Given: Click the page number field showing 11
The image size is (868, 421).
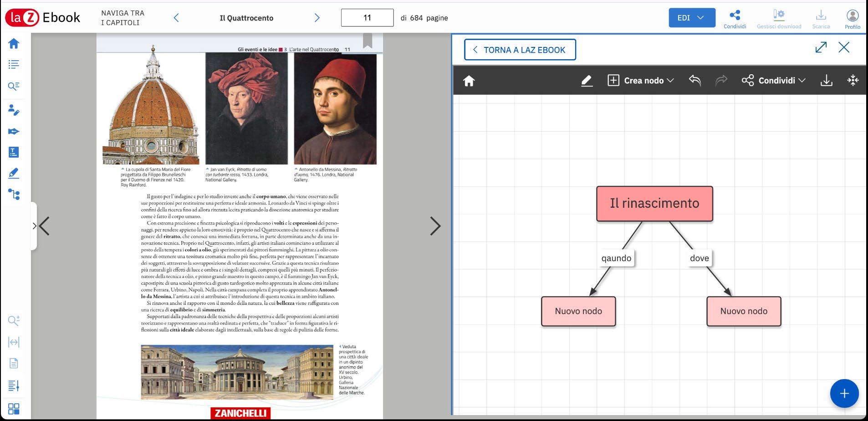Looking at the screenshot, I should [x=367, y=18].
